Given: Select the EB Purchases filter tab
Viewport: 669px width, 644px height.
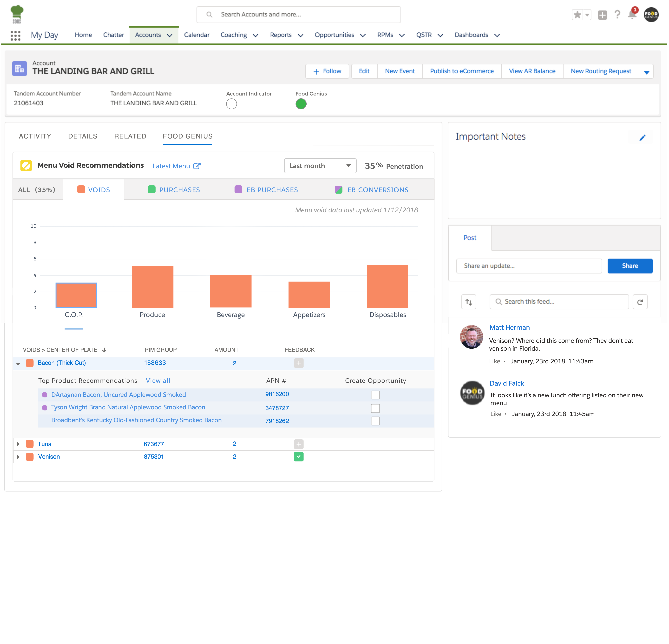Looking at the screenshot, I should [266, 190].
